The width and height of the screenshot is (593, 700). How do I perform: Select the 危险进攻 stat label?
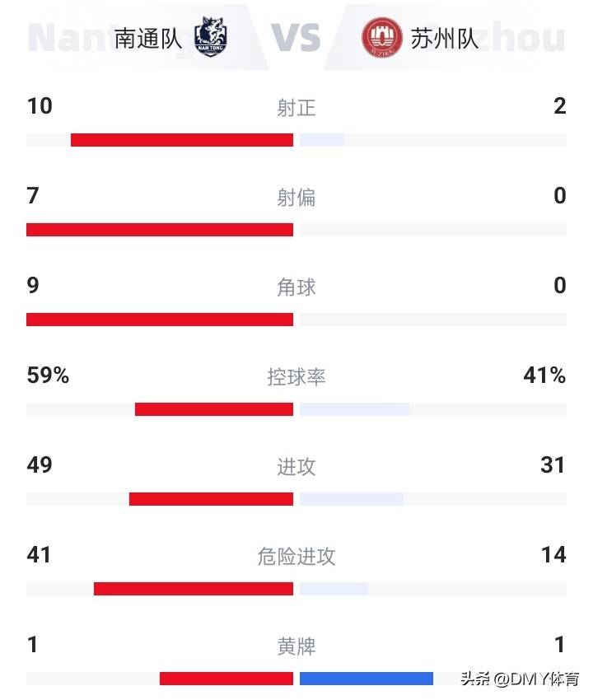pos(296,557)
